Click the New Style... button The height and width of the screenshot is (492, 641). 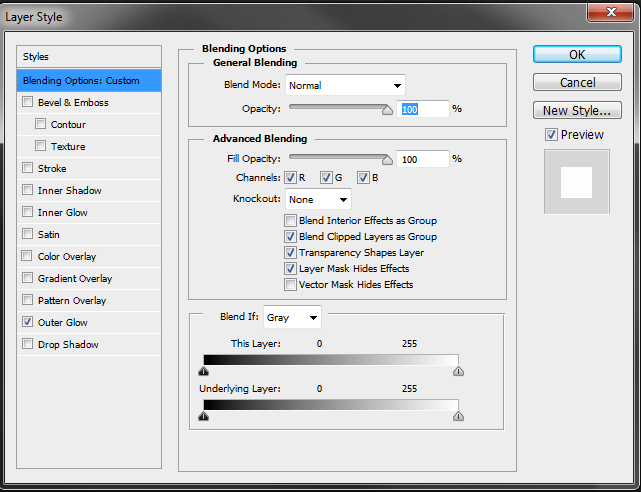pyautogui.click(x=577, y=110)
